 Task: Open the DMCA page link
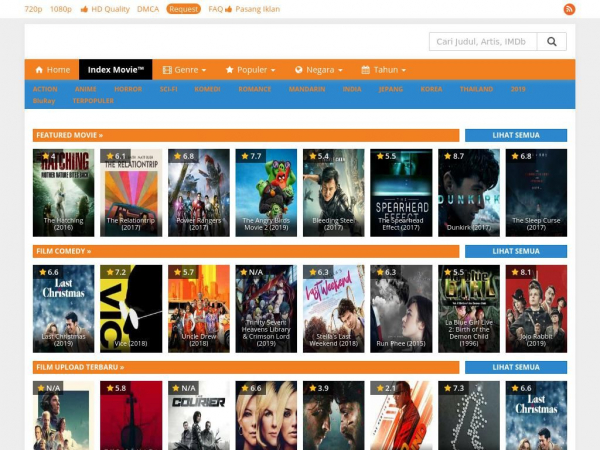148,9
